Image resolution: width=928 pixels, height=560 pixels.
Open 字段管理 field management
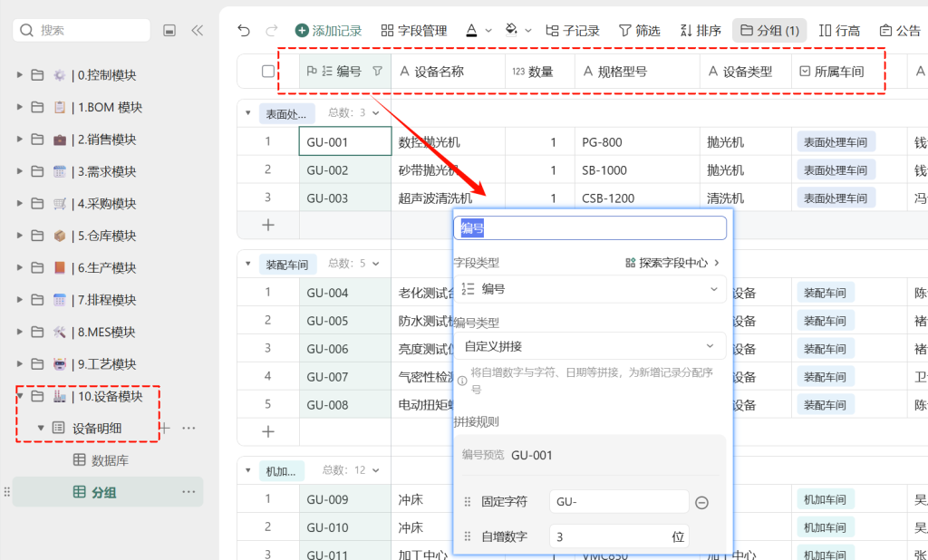pyautogui.click(x=413, y=30)
